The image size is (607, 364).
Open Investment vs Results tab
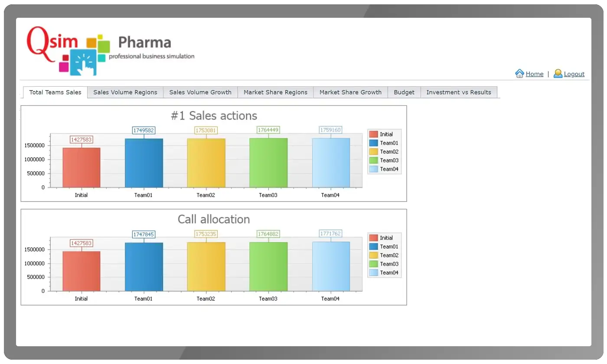[x=459, y=92]
